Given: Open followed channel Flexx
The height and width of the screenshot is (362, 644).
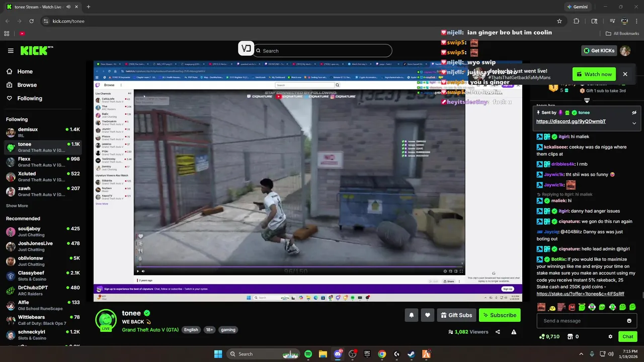Looking at the screenshot, I should point(42,162).
